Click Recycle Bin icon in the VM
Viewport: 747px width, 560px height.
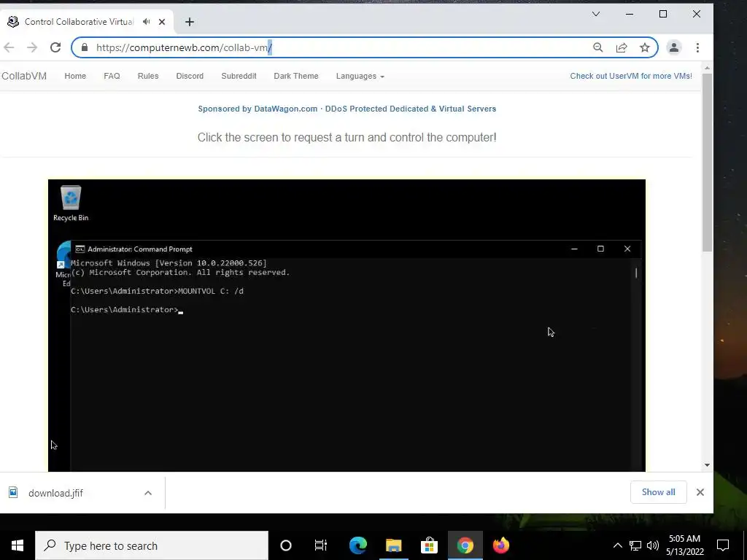(x=71, y=203)
